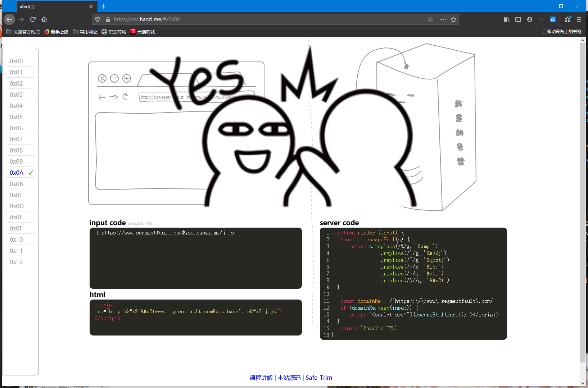Viewport: 588px width, 388px height.
Task: Select level 0x10 in sidebar
Action: [21, 239]
